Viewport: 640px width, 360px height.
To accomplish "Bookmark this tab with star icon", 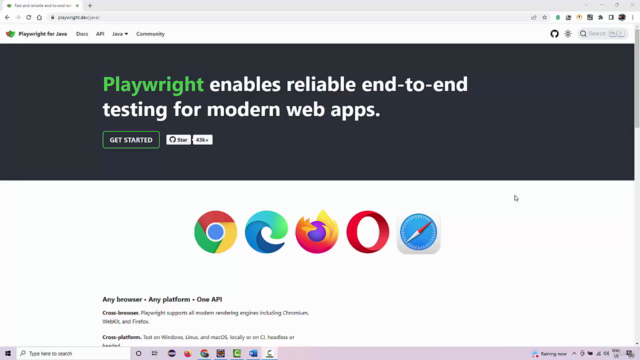I will coord(544,18).
